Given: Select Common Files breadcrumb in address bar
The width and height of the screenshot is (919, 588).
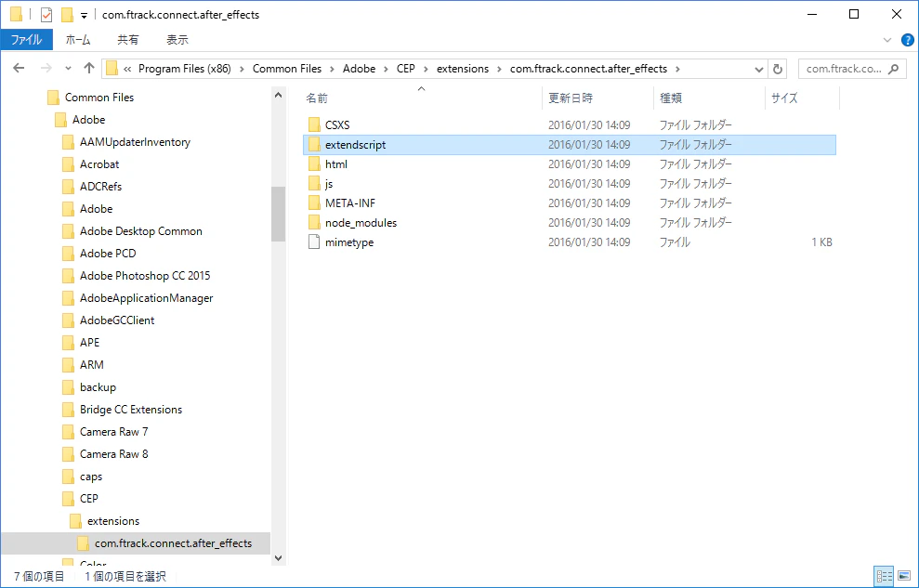Looking at the screenshot, I should point(286,69).
